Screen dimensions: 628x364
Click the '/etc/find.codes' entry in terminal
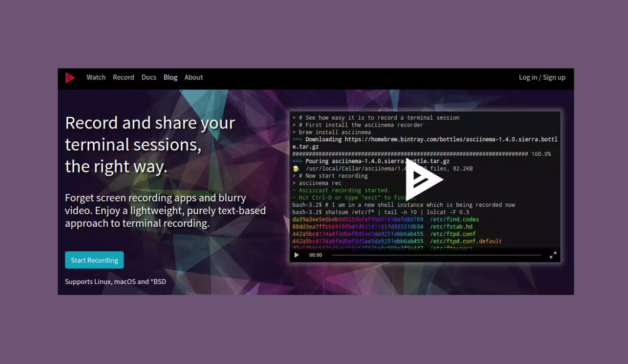click(454, 219)
